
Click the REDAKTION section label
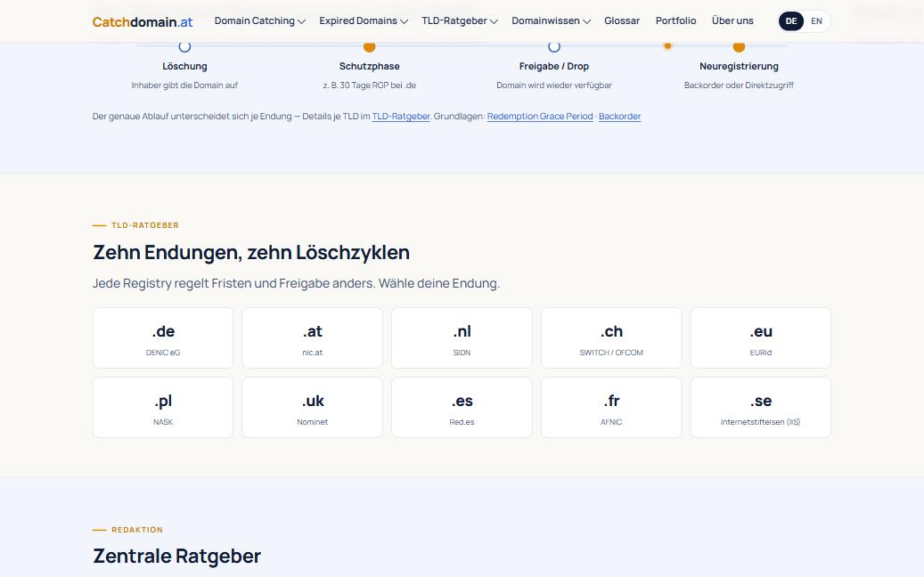(137, 530)
